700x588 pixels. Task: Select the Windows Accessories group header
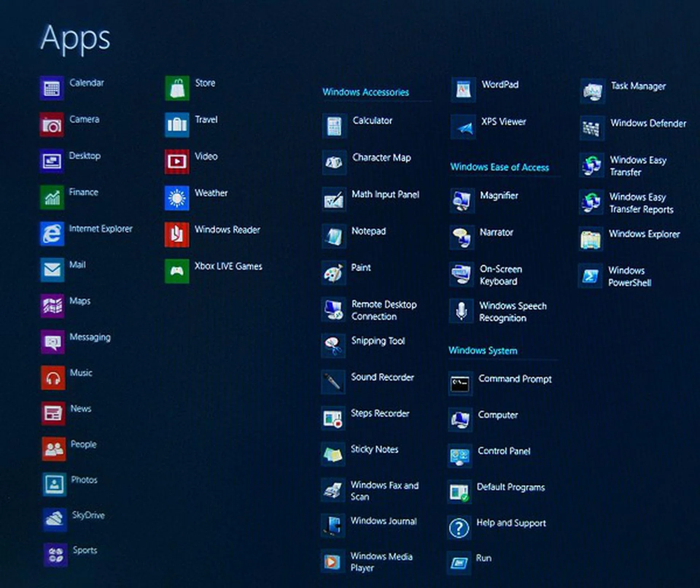pyautogui.click(x=365, y=92)
